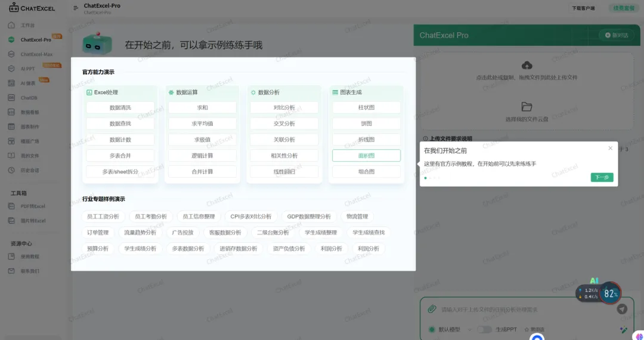Open the 我的文件 sidebar icon
Screen dimensions: 644x340
(11, 156)
